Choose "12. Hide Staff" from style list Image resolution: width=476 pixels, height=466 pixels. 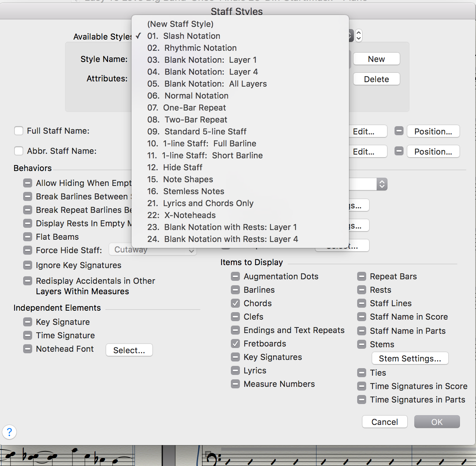[182, 167]
